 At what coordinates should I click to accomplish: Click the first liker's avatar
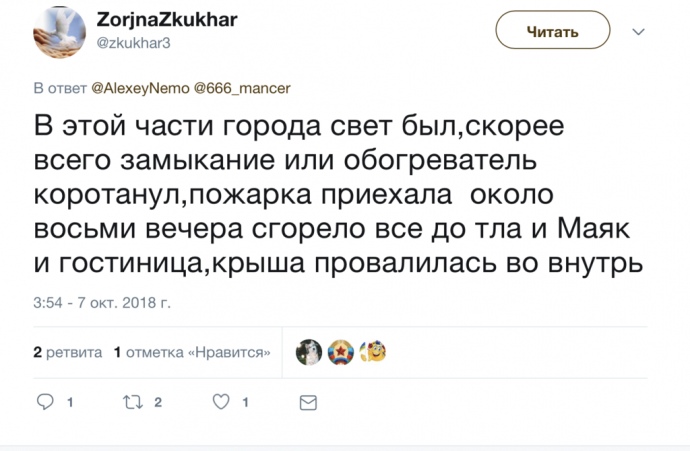pos(309,352)
